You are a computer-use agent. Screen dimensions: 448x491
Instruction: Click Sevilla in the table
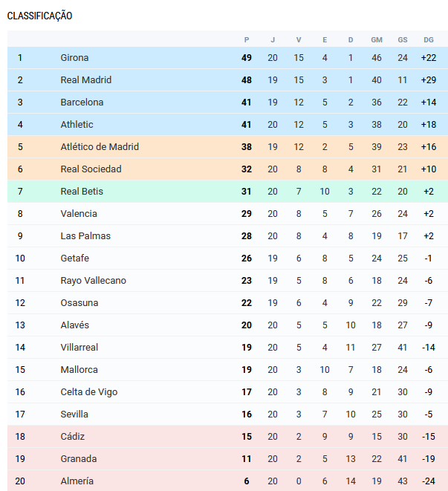[74, 414]
